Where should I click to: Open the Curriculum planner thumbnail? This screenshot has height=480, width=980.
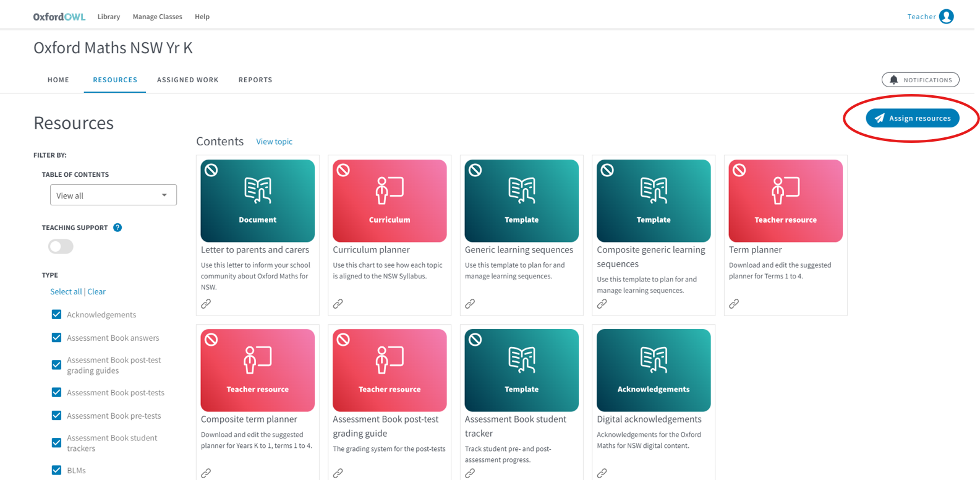point(390,201)
